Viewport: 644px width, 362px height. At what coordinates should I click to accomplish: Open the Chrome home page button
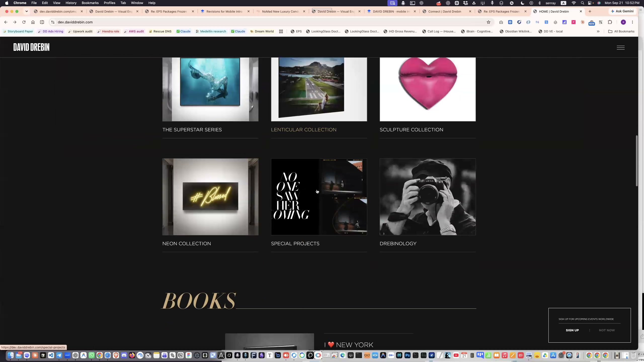33,22
